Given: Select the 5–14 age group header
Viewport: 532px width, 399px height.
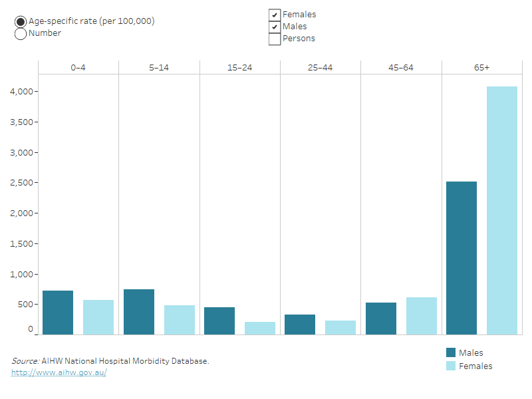Looking at the screenshot, I should click(x=159, y=67).
